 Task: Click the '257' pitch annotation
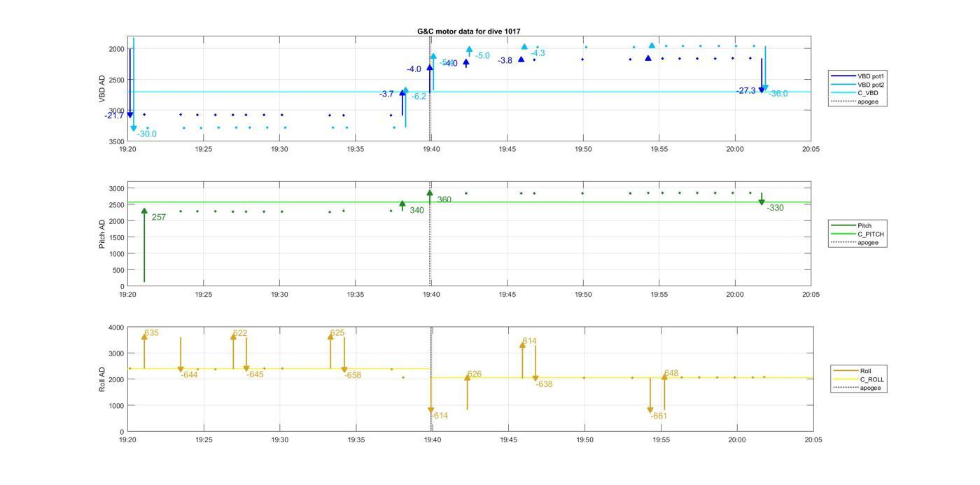pos(159,218)
